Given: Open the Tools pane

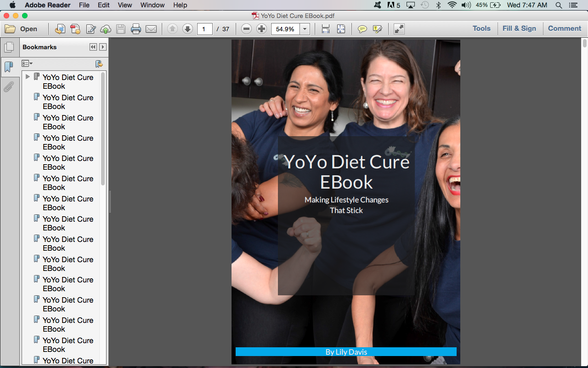Looking at the screenshot, I should (x=481, y=29).
